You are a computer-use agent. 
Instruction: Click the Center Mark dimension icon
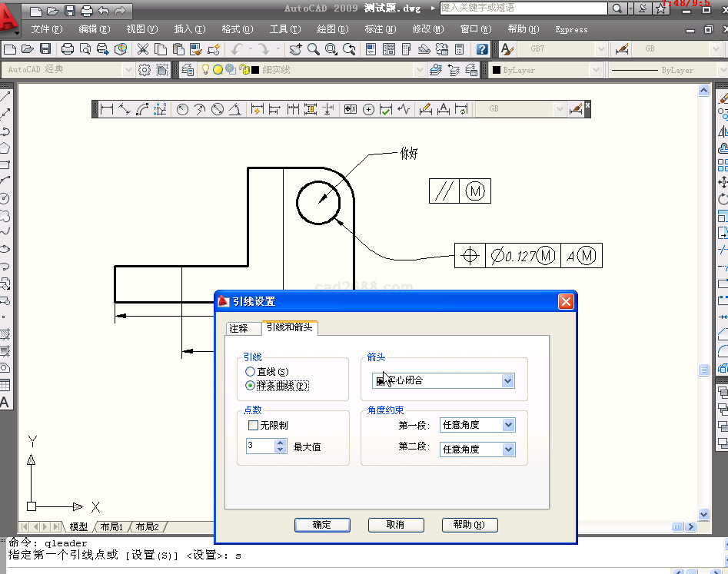pos(368,109)
